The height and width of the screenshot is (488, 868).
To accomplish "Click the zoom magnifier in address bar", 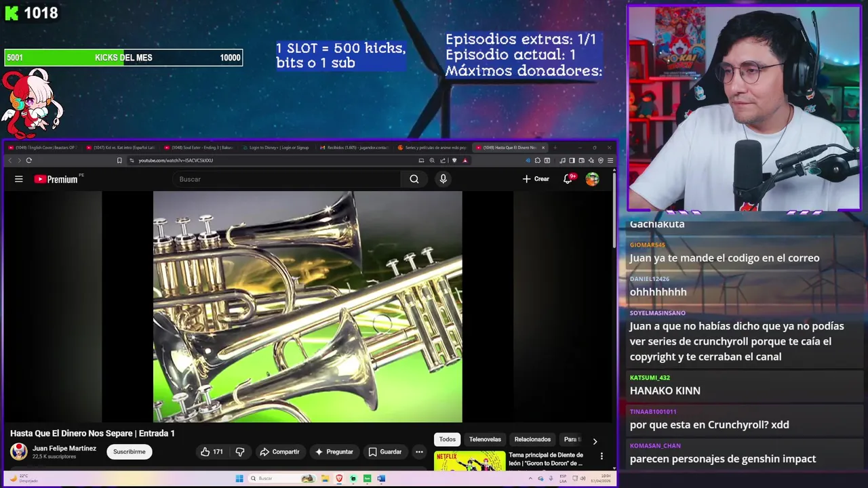I will coord(432,161).
